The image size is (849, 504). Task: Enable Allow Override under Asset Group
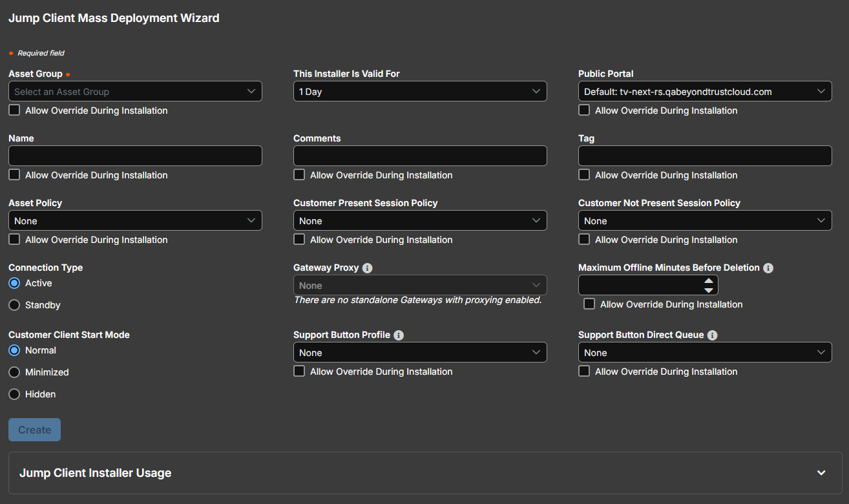coord(14,110)
